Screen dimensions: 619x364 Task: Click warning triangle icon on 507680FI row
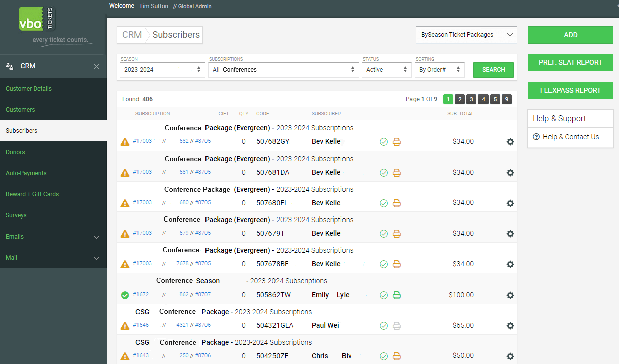[x=125, y=203]
